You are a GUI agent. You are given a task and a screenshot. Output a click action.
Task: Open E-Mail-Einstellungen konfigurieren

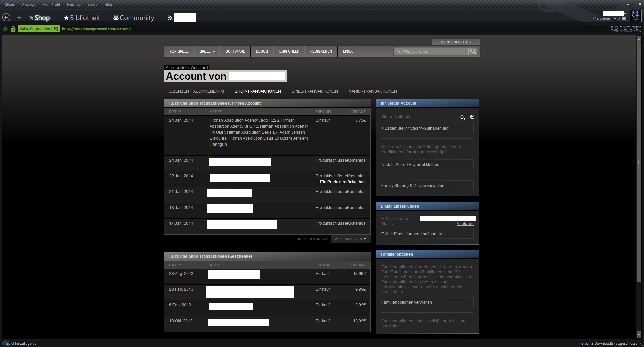click(x=427, y=234)
